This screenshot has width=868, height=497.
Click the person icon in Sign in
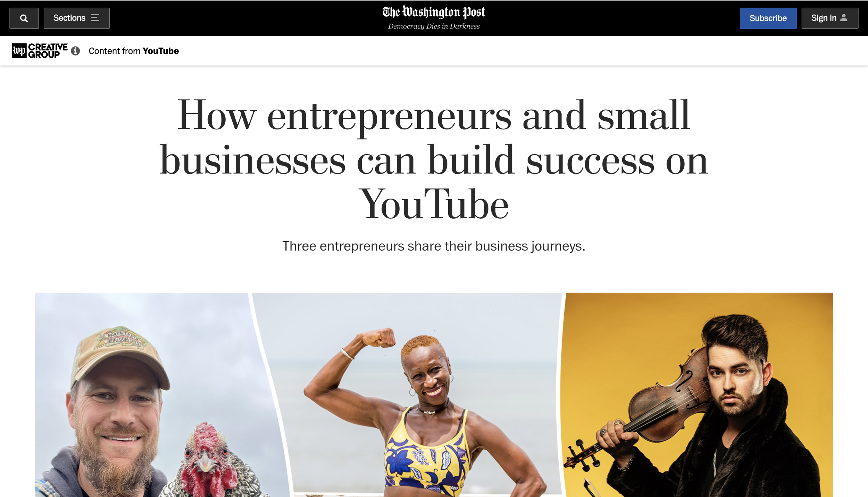pyautogui.click(x=844, y=17)
